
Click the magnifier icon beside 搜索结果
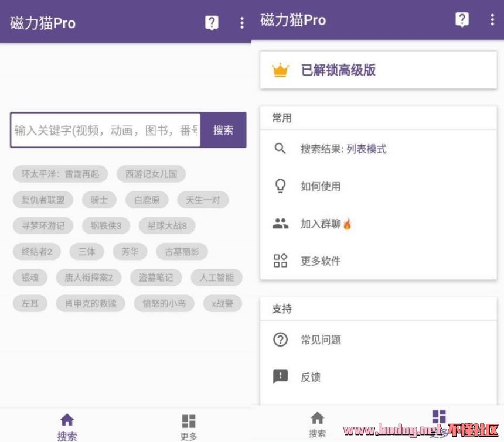click(x=281, y=149)
